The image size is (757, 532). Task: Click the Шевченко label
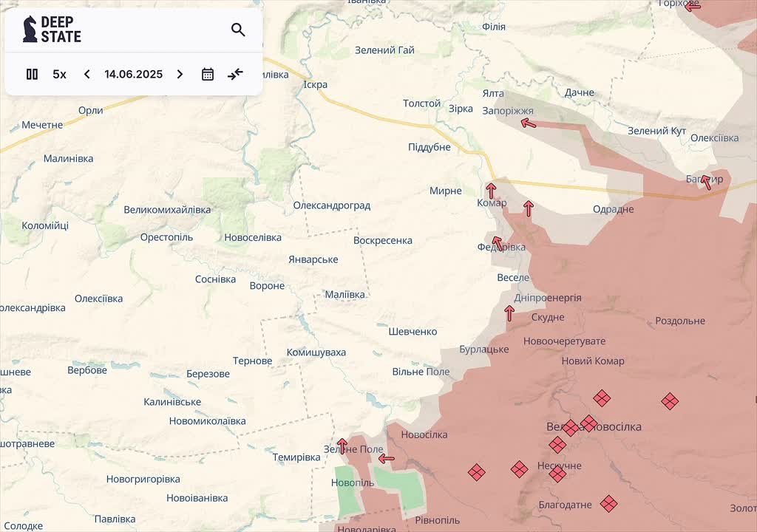[x=413, y=332]
